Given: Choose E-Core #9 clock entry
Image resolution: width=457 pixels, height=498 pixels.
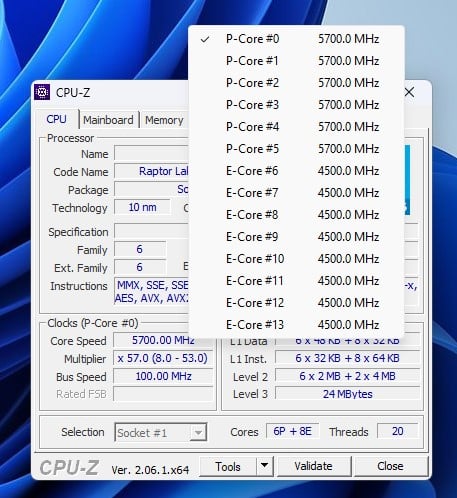Looking at the screenshot, I should coord(296,237).
